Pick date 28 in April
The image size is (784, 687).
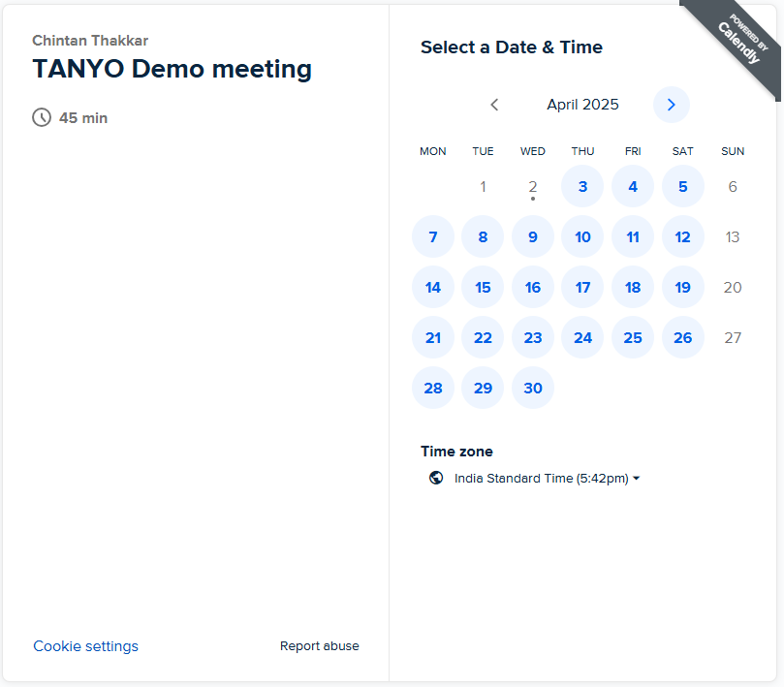[x=433, y=388]
